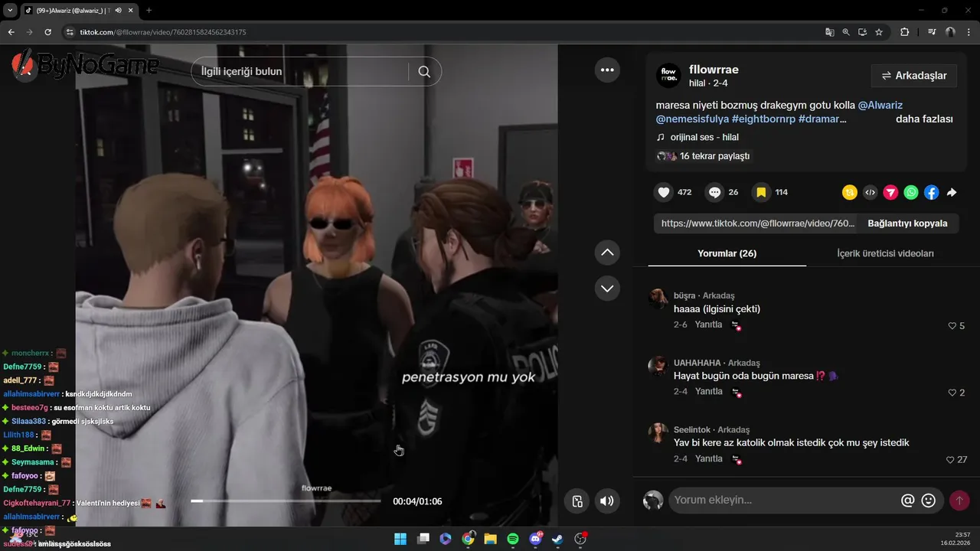980x551 pixels.
Task: Open comments via the speech bubble icon
Action: click(x=714, y=192)
